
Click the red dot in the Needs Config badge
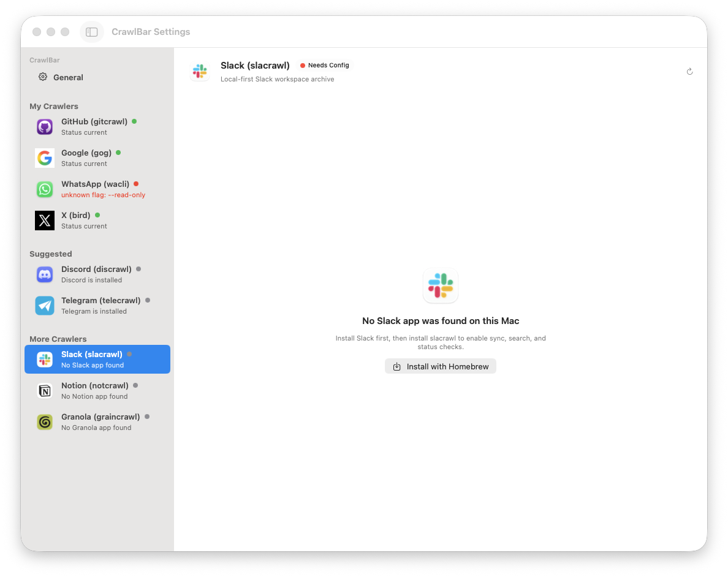(303, 66)
